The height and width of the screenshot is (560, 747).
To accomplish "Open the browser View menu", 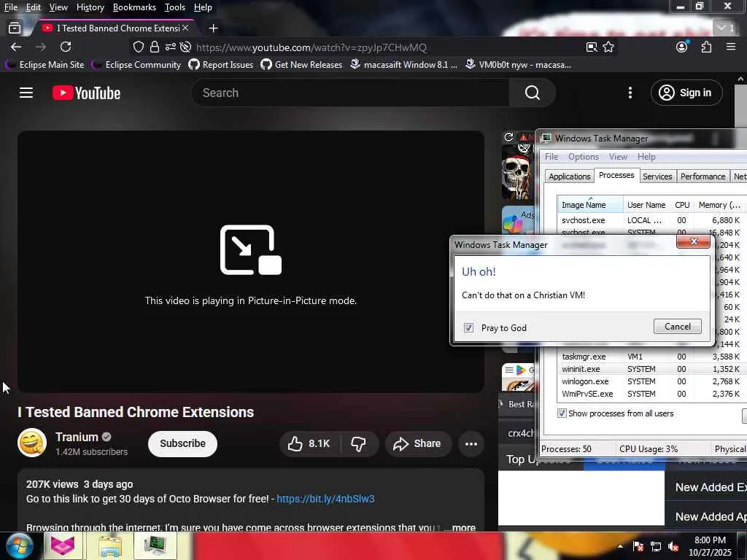I will click(58, 7).
